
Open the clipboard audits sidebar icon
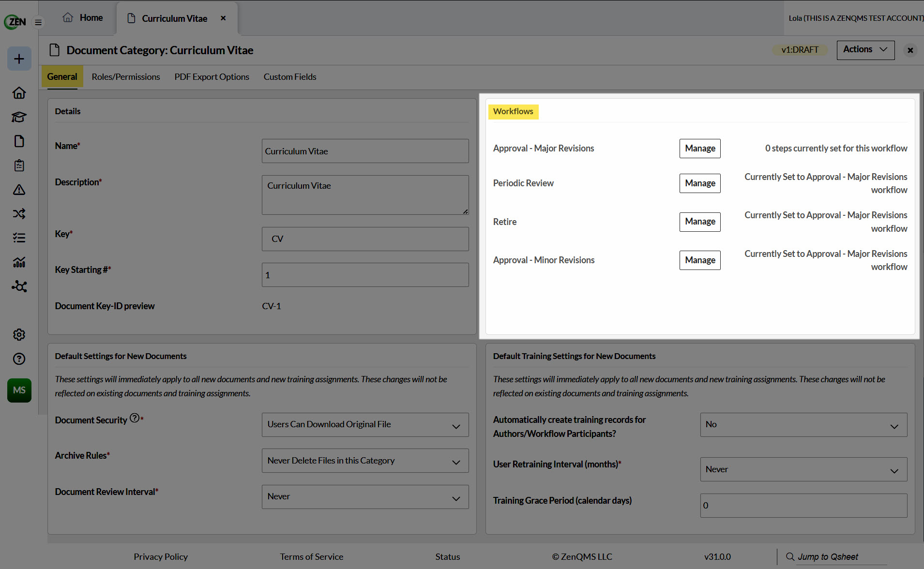coord(19,165)
